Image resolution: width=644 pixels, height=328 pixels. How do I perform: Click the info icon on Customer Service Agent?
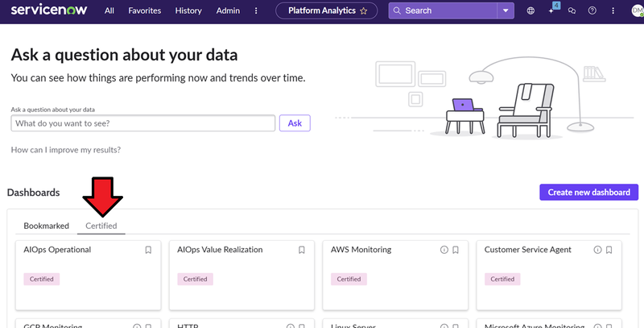click(597, 251)
